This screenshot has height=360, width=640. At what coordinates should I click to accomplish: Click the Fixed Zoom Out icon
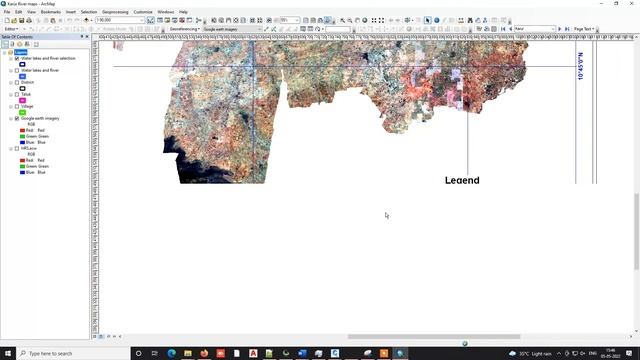pyautogui.click(x=381, y=20)
